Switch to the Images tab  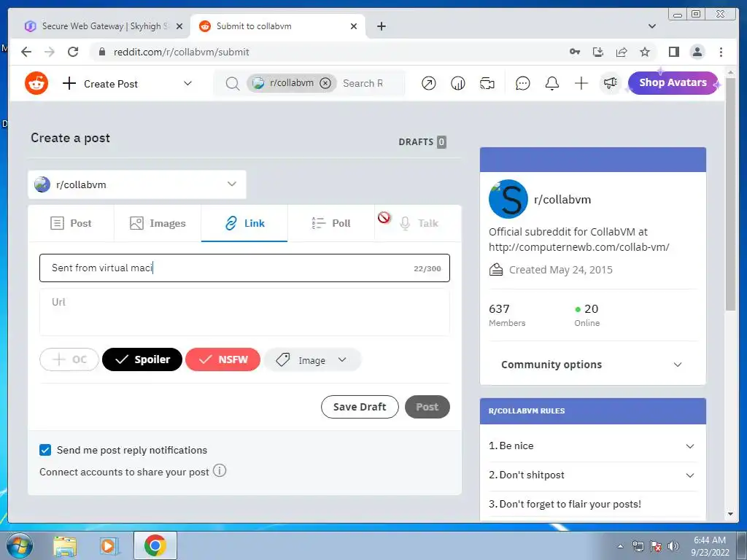pyautogui.click(x=158, y=223)
